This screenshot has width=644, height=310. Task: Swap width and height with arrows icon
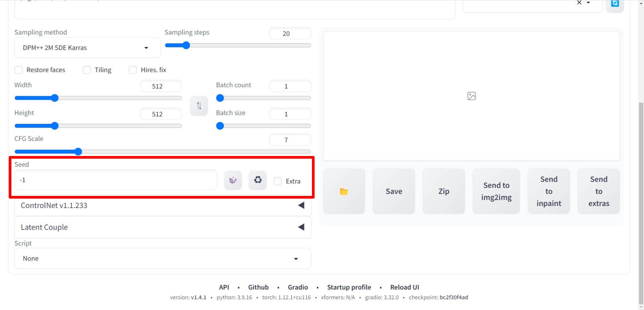[x=199, y=106]
